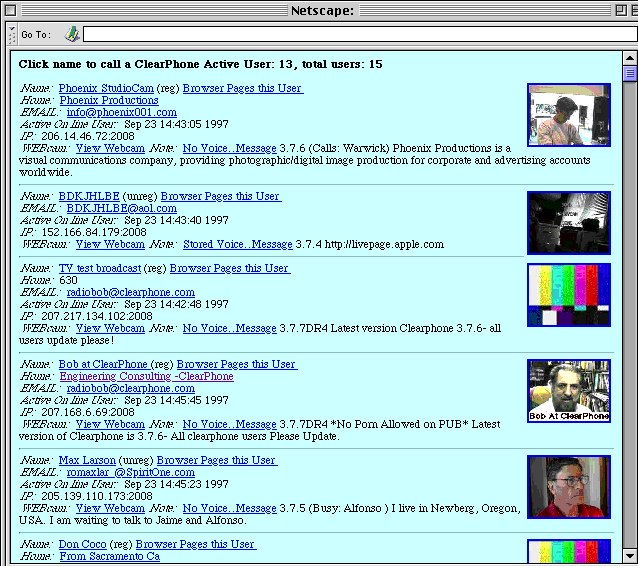Email radiobob@clearphone.com under TV test broadcast
This screenshot has width=638, height=566.
click(131, 292)
